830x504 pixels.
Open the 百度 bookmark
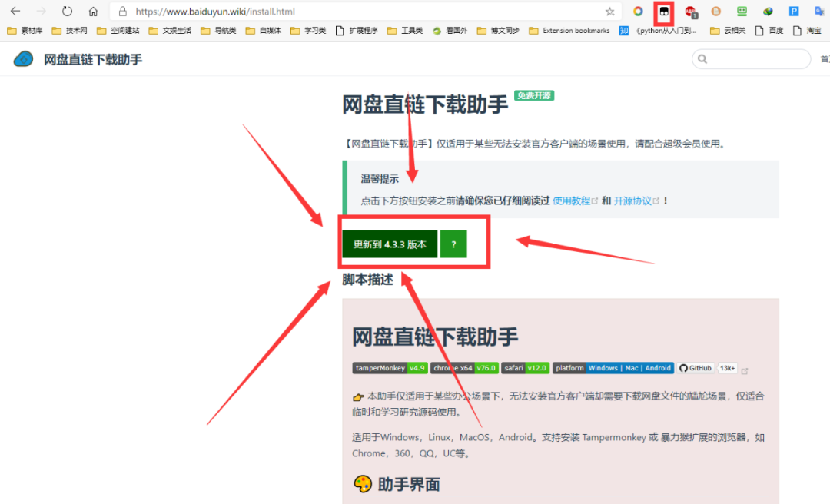tap(769, 31)
